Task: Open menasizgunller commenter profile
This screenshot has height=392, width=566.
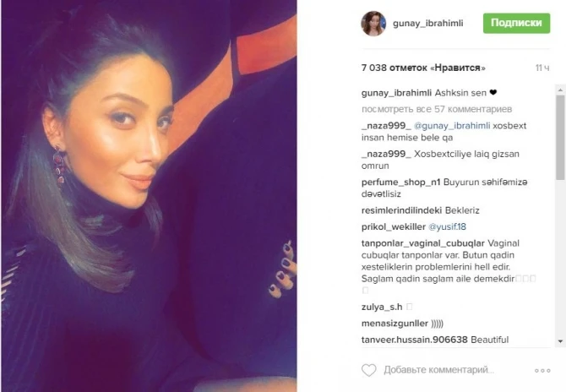Action: (395, 324)
